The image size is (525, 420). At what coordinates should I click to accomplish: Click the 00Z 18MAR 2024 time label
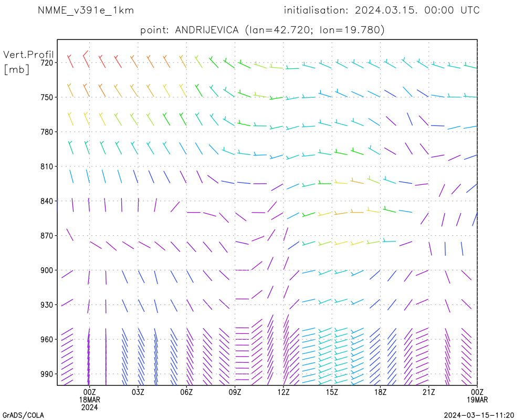point(89,400)
